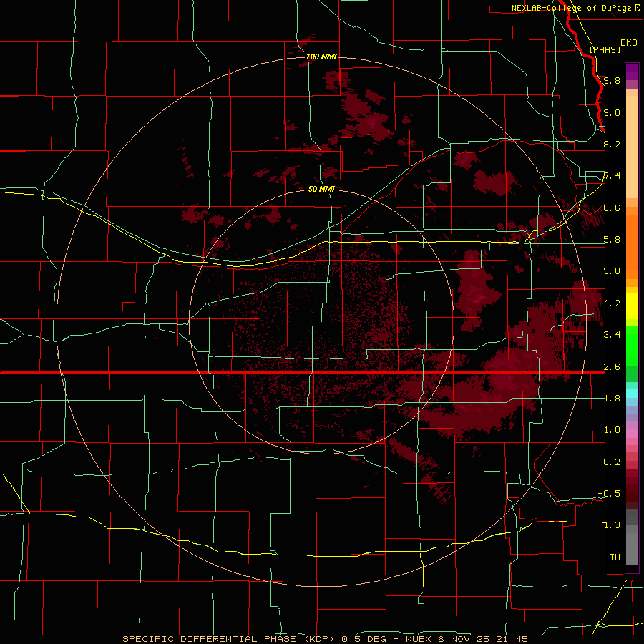The image size is (644, 644).
Task: Pick the peach segment of the color bar
Action: 632,146
